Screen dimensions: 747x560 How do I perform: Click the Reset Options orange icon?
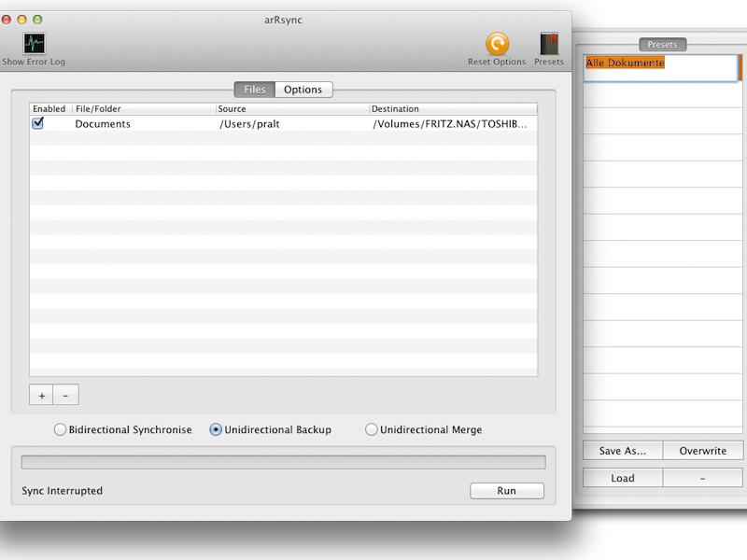coord(497,44)
